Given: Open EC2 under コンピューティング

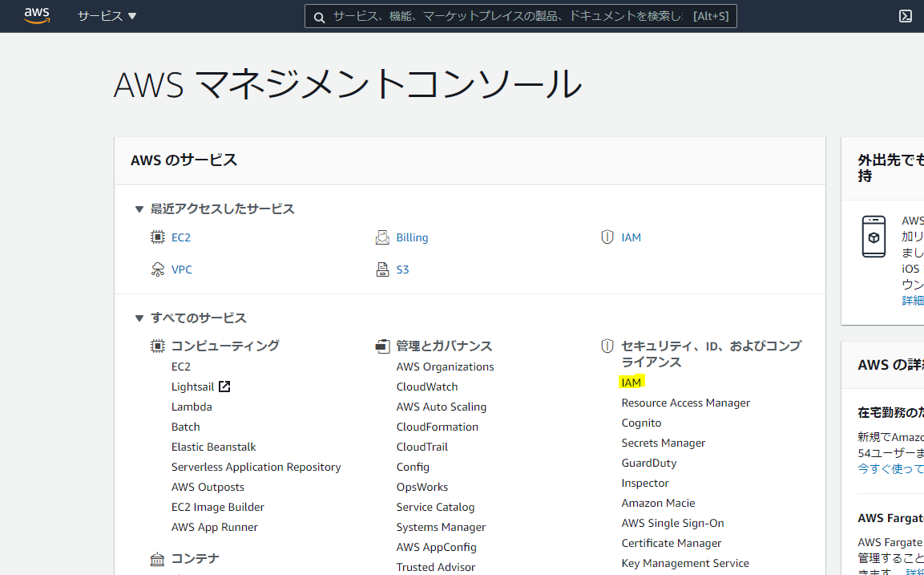Looking at the screenshot, I should [181, 366].
